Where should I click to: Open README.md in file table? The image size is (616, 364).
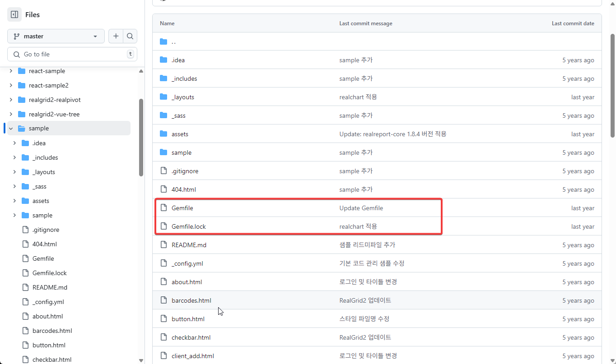pyautogui.click(x=189, y=245)
